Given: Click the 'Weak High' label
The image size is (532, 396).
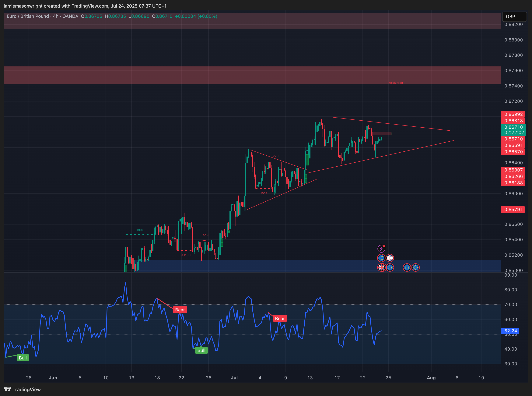Looking at the screenshot, I should [395, 83].
